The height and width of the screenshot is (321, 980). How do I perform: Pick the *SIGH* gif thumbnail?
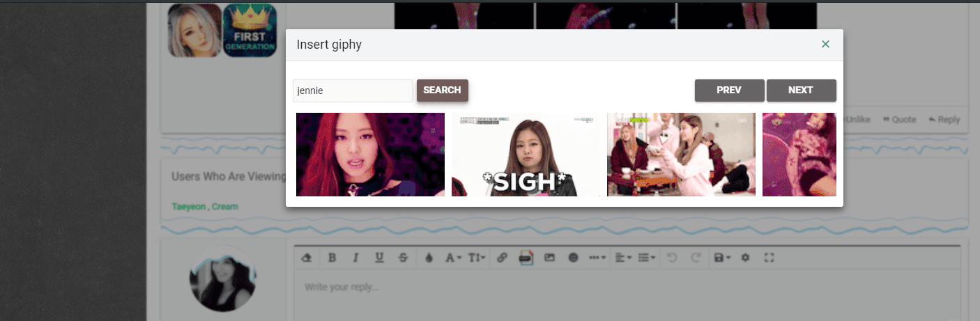click(526, 155)
